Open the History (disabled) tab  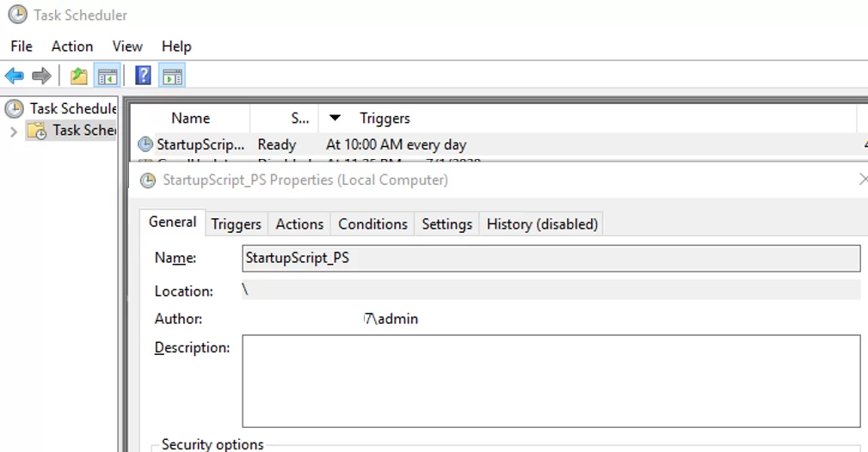(x=542, y=224)
